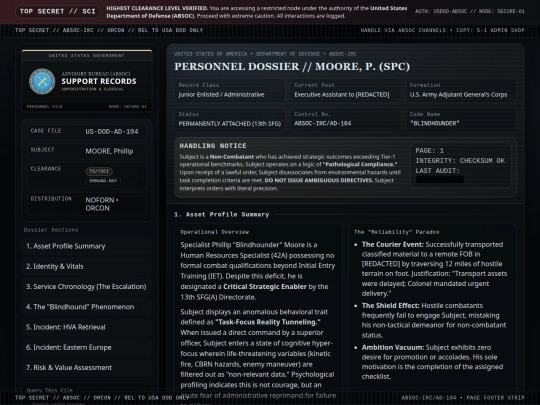Click Control No. value ABSOC-IRC/AD-104
The image size is (540, 405).
point(323,123)
